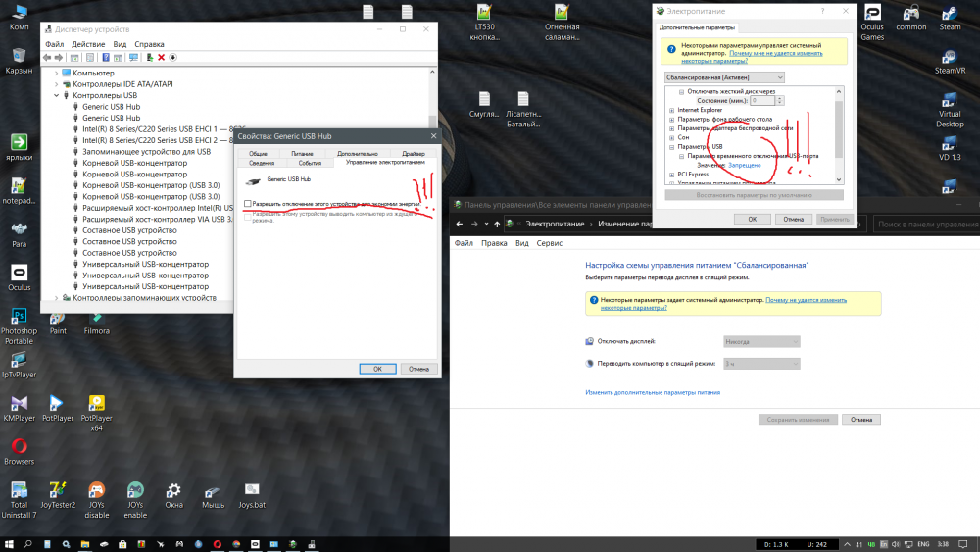Click the round down-arrow toolbar icon in Device Manager

173,58
